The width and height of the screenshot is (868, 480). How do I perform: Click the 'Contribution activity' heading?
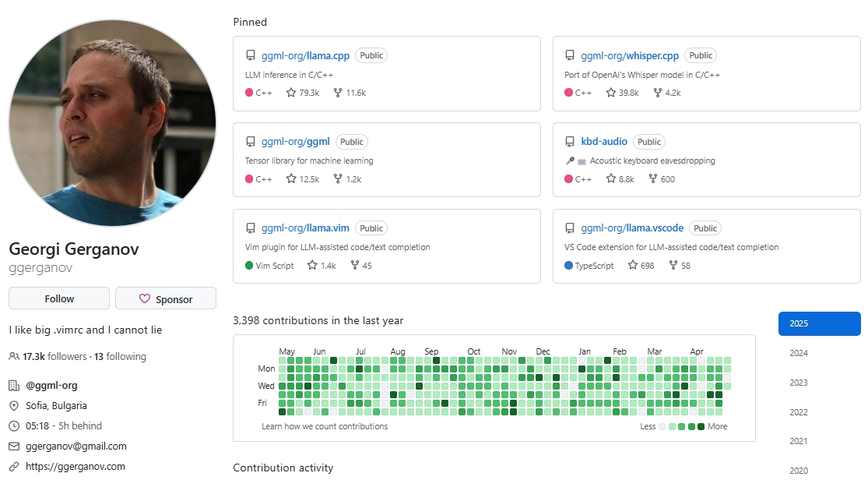coord(283,468)
